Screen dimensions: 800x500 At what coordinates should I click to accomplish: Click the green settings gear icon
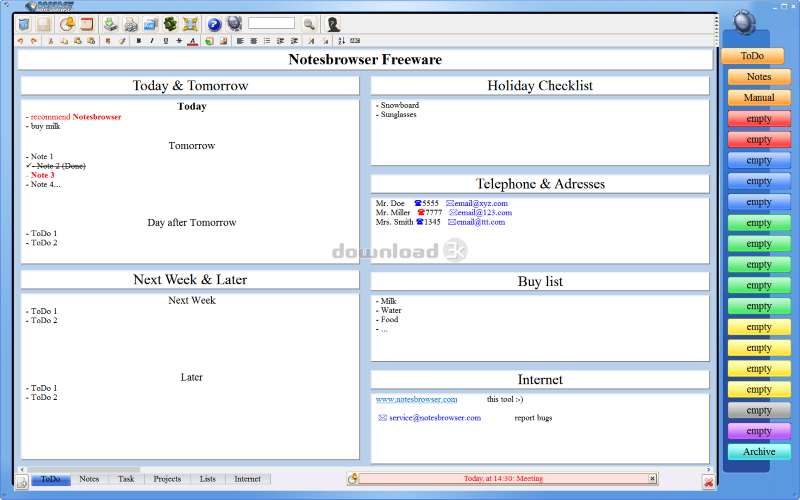click(x=170, y=23)
